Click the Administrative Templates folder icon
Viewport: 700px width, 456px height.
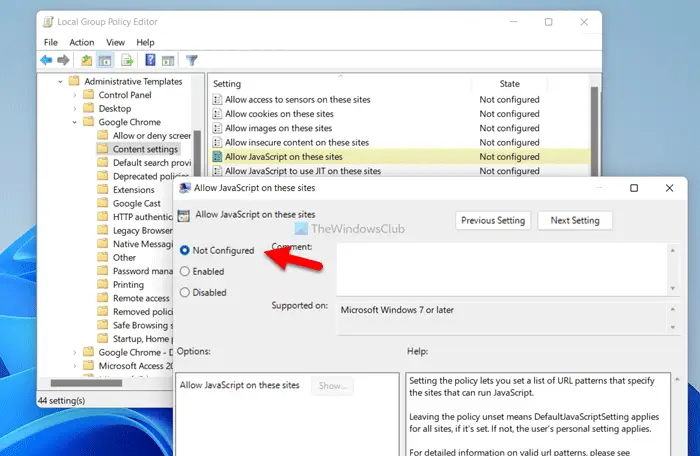pos(74,81)
